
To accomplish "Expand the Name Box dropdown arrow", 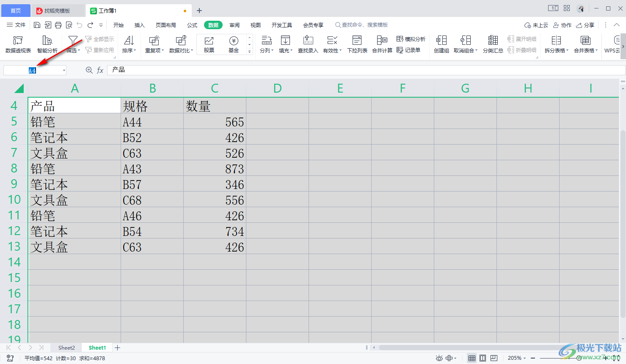I will pos(64,70).
